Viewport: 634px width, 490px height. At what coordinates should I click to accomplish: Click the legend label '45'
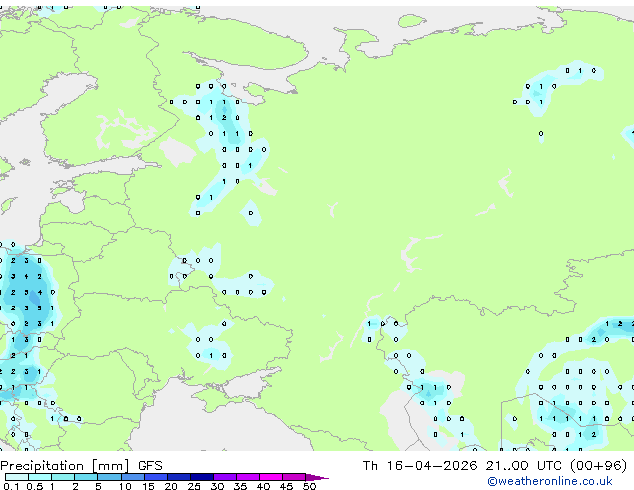pyautogui.click(x=286, y=486)
